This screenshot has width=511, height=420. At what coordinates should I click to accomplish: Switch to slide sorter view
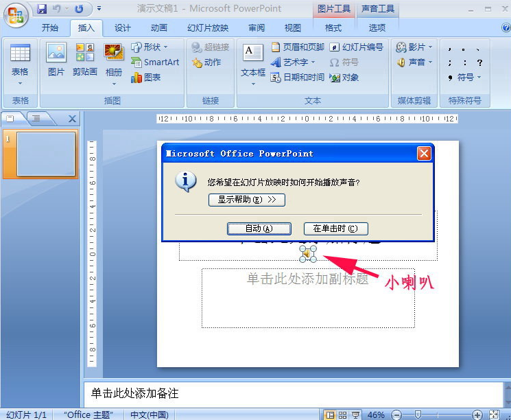pos(342,415)
